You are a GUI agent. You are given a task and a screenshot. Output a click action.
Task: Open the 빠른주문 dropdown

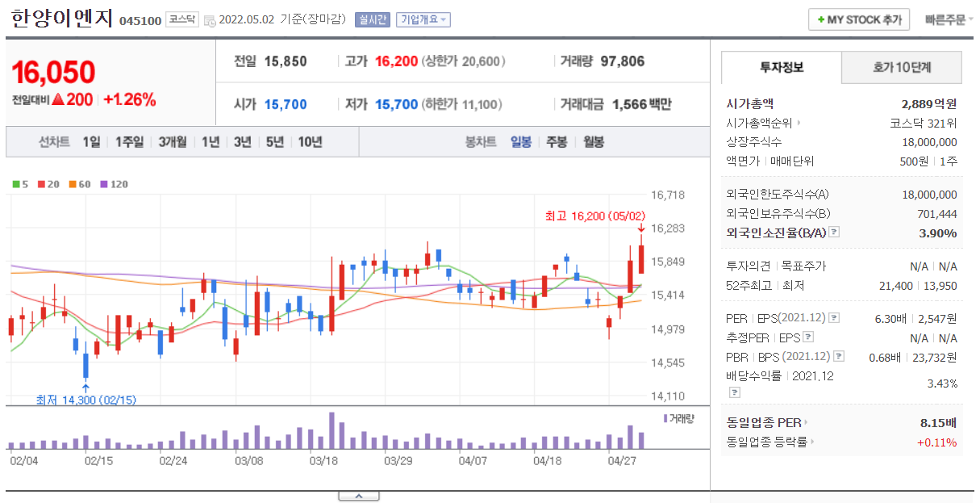[x=949, y=19]
